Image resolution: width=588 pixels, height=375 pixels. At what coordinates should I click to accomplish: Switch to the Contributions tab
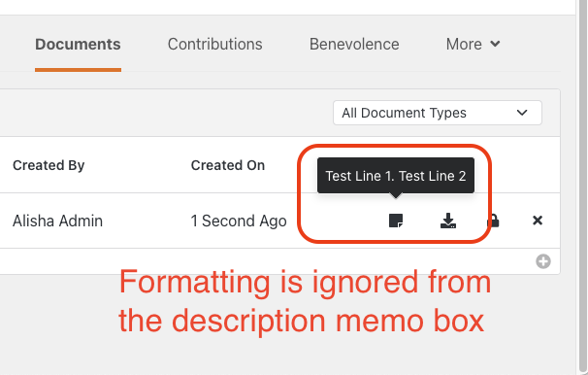coord(214,45)
